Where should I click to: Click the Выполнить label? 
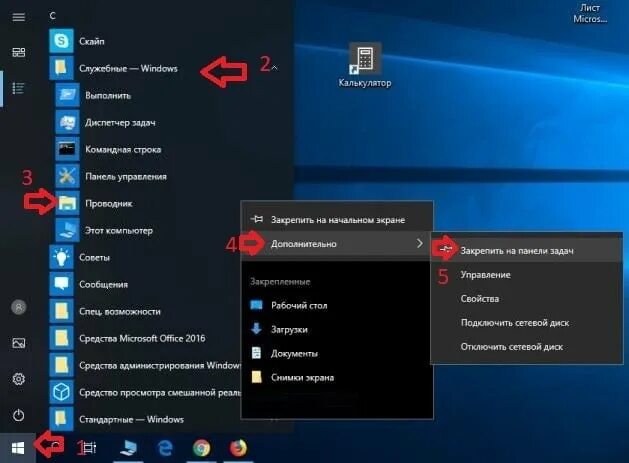tap(108, 95)
